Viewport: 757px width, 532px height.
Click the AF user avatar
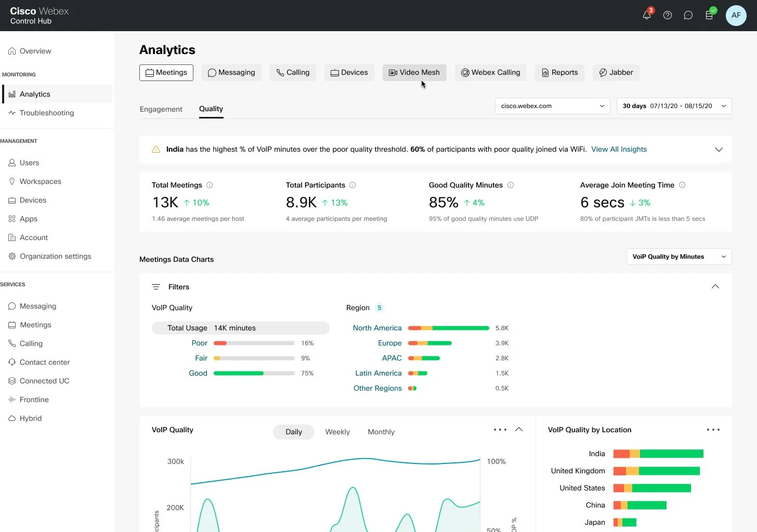coord(736,15)
